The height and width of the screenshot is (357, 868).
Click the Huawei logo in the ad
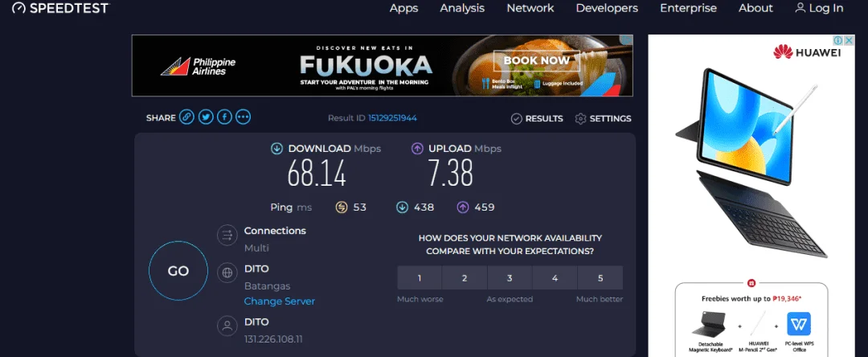click(x=808, y=52)
